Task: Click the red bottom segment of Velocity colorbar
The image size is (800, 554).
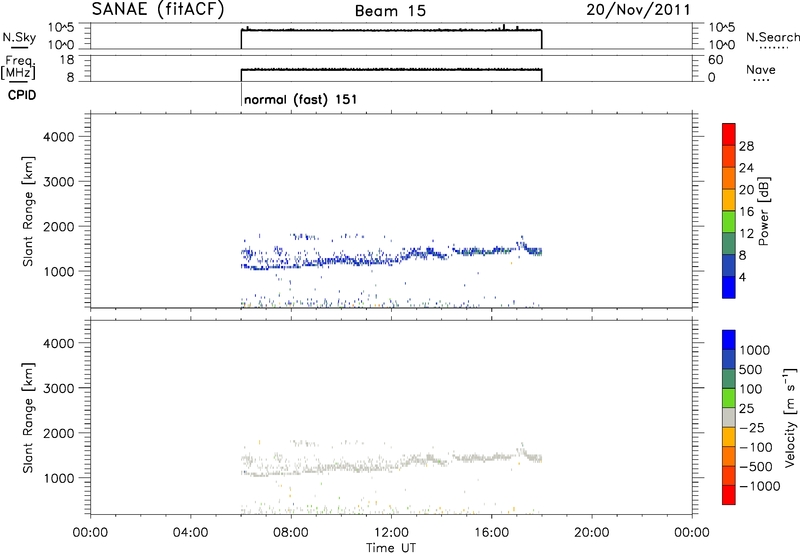Action: (x=729, y=495)
